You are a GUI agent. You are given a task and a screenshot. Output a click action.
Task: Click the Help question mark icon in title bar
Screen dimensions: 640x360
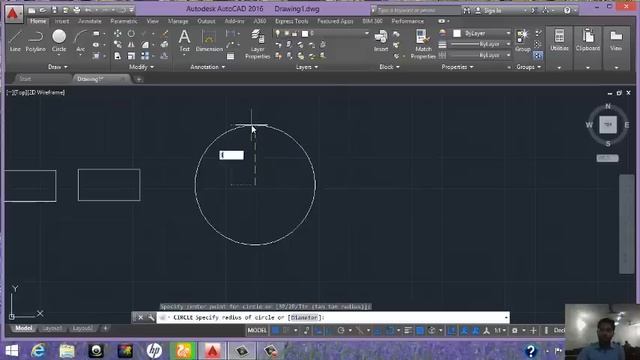point(567,10)
